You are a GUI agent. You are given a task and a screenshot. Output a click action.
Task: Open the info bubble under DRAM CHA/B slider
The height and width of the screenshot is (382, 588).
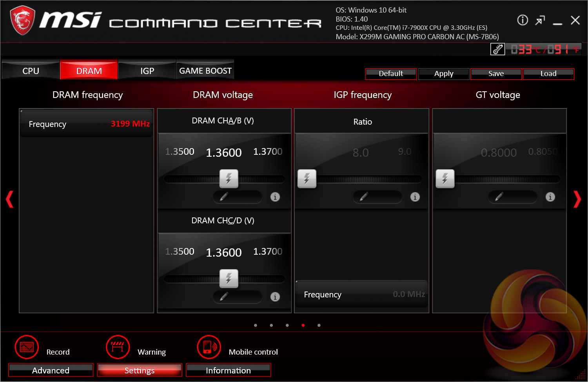[x=275, y=197]
